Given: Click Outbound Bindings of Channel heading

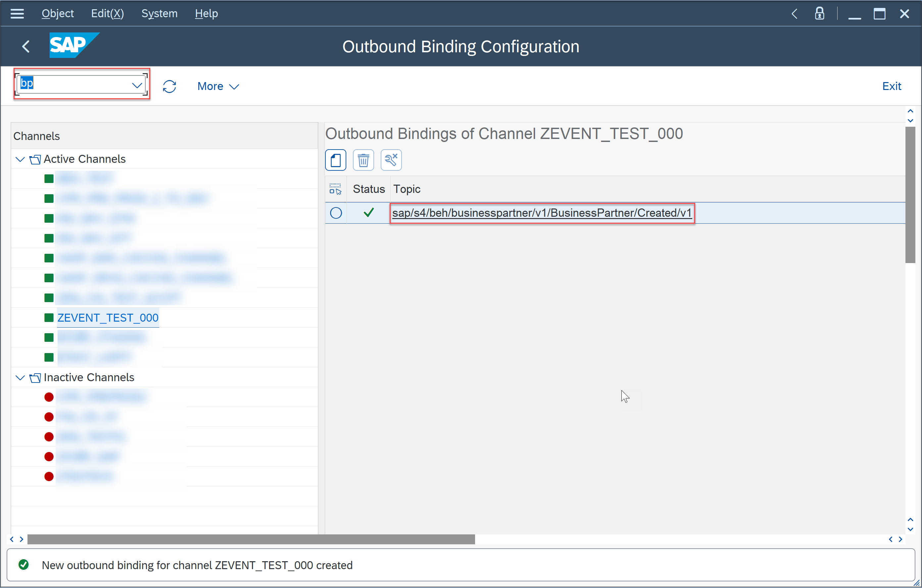Looking at the screenshot, I should click(504, 134).
